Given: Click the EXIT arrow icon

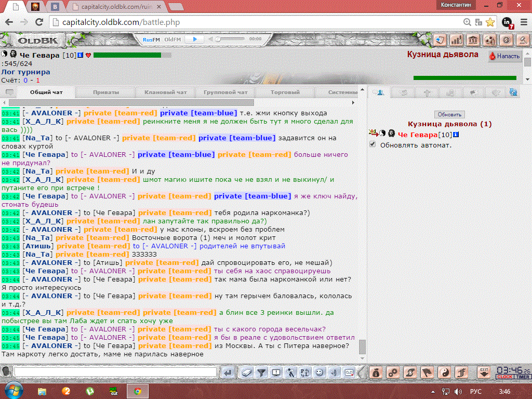Looking at the screenshot, I should pyautogui.click(x=484, y=373).
